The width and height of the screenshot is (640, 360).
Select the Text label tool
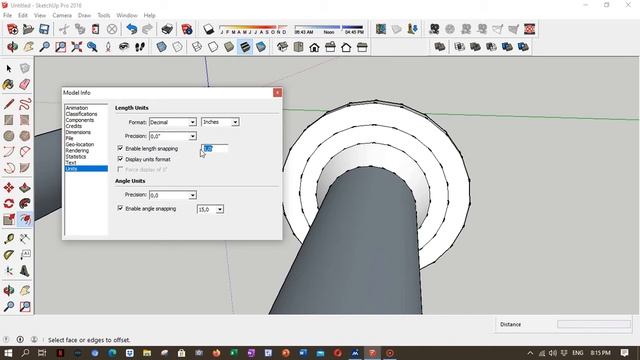(x=25, y=255)
